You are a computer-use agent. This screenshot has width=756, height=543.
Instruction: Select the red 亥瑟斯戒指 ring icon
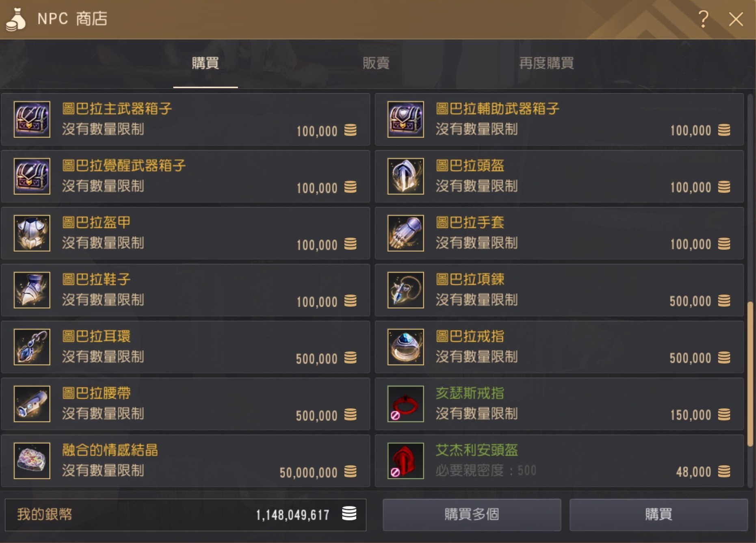[406, 404]
